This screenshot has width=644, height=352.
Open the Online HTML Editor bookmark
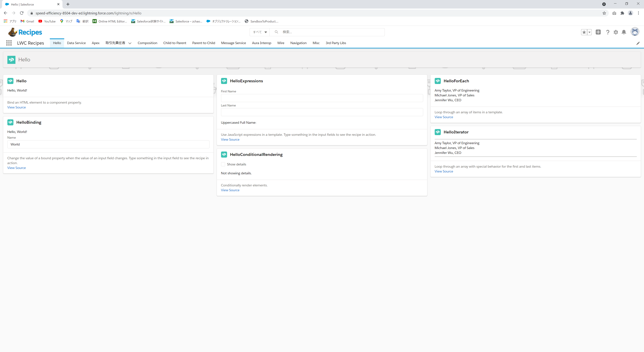point(110,21)
